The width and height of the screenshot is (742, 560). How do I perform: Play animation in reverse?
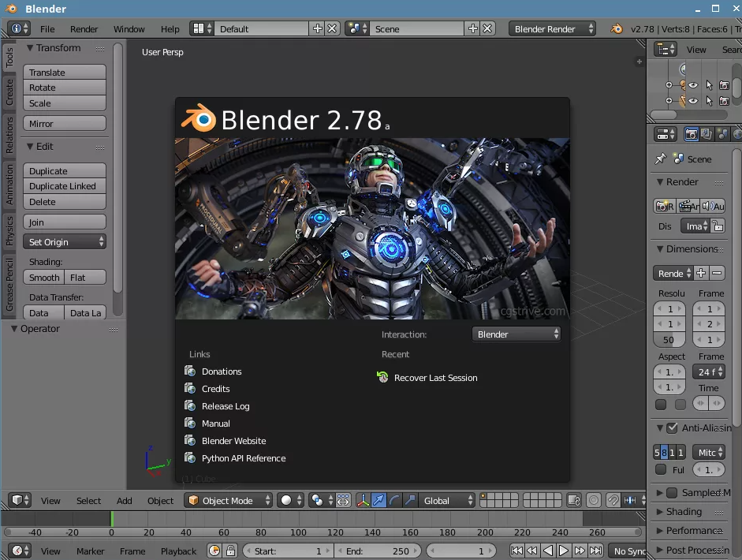[x=548, y=551]
